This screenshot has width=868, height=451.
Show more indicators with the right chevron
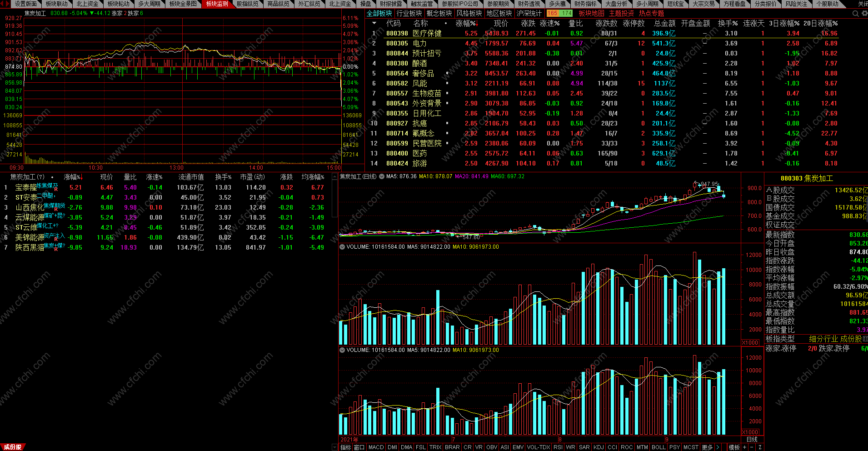(x=718, y=447)
